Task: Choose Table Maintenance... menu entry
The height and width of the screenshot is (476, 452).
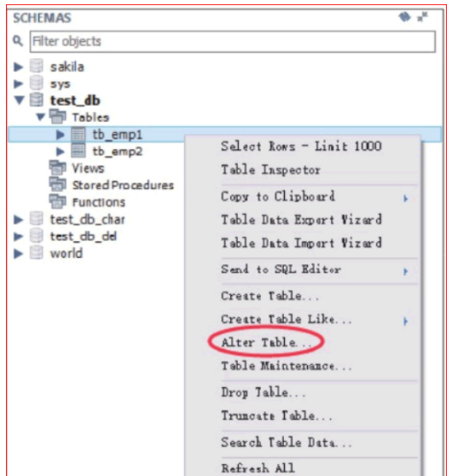Action: tap(287, 366)
